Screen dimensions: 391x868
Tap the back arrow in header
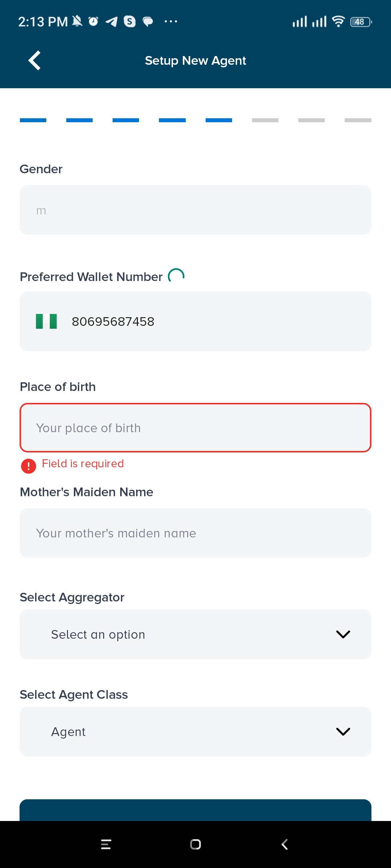pyautogui.click(x=35, y=60)
